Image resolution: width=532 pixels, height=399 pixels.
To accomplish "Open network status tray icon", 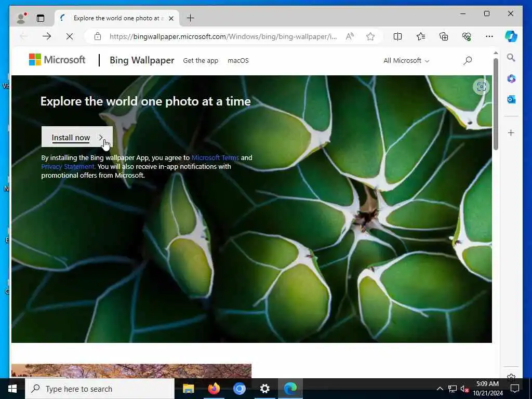I will [453, 389].
